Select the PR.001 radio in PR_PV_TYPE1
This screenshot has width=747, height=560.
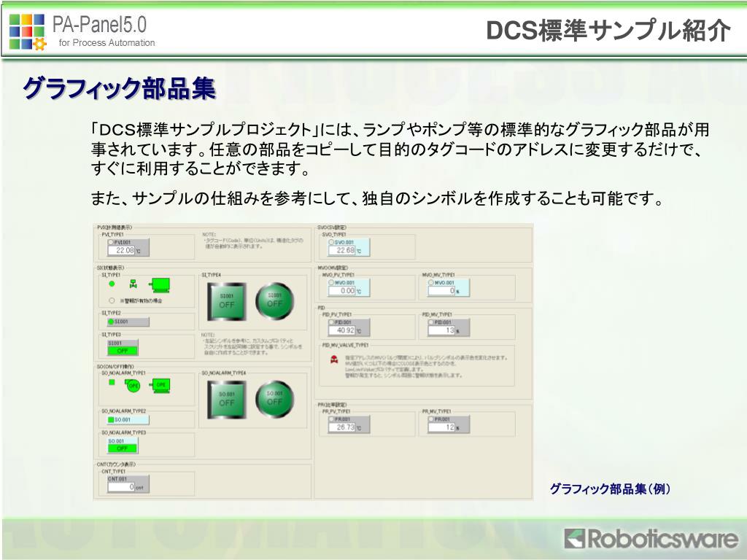pos(332,419)
